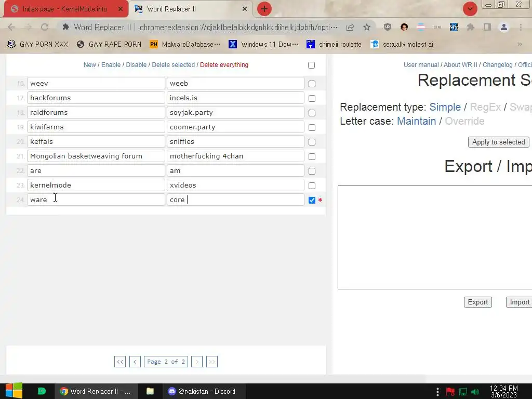
Task: Click the volume speaker tray icon
Action: click(475, 392)
